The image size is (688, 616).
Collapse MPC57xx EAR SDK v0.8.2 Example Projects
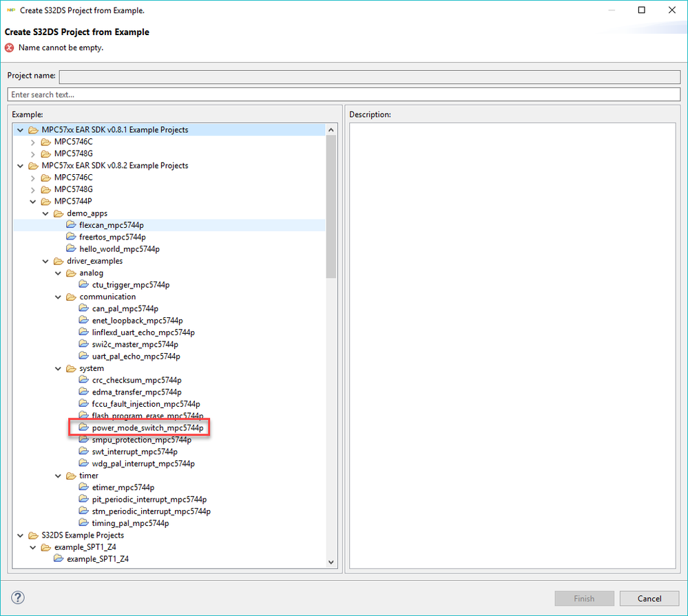coord(20,166)
